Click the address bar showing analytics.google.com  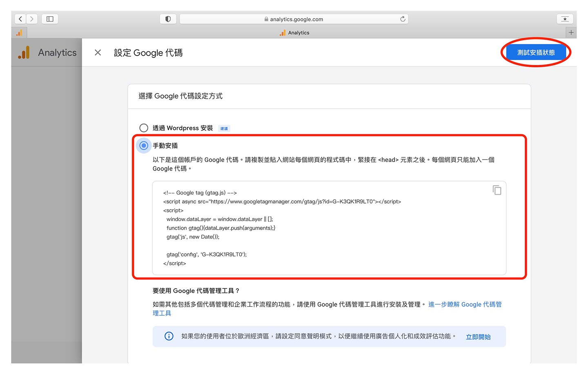(294, 19)
